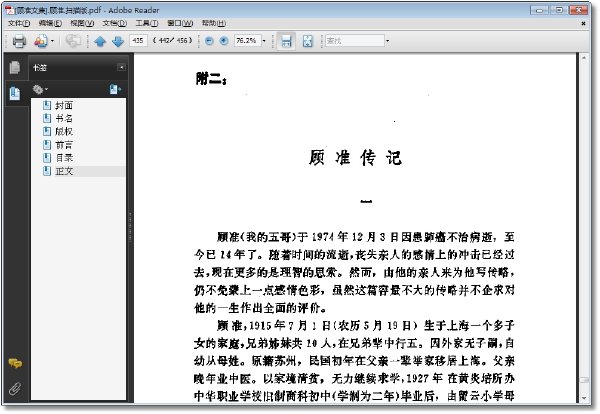Click the greyed-out comment review icon

click(x=73, y=41)
